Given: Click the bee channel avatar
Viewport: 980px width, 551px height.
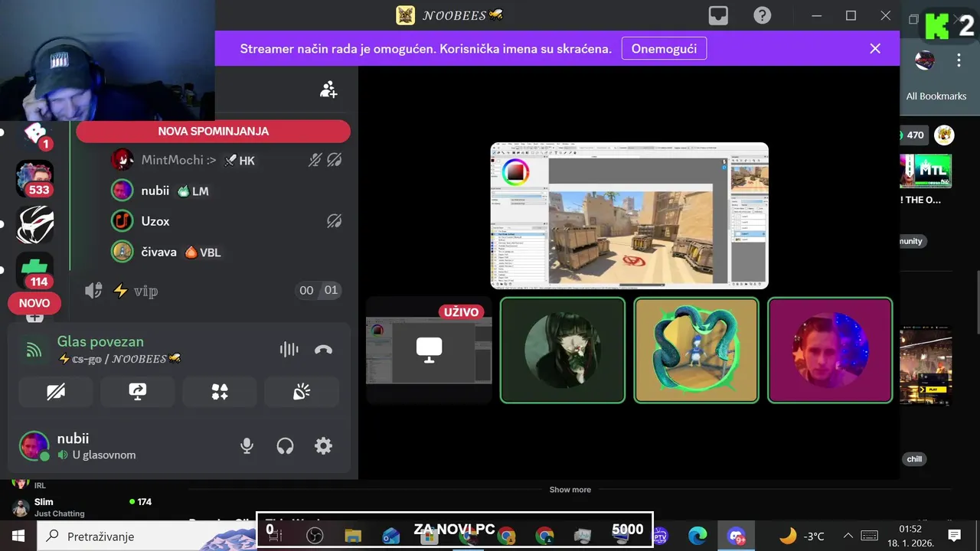Looking at the screenshot, I should [x=945, y=135].
